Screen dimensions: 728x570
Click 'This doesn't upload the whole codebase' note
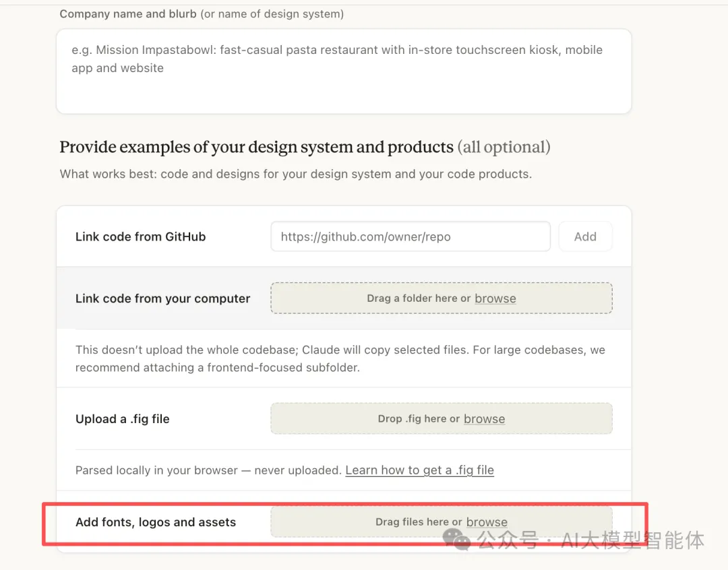[340, 358]
